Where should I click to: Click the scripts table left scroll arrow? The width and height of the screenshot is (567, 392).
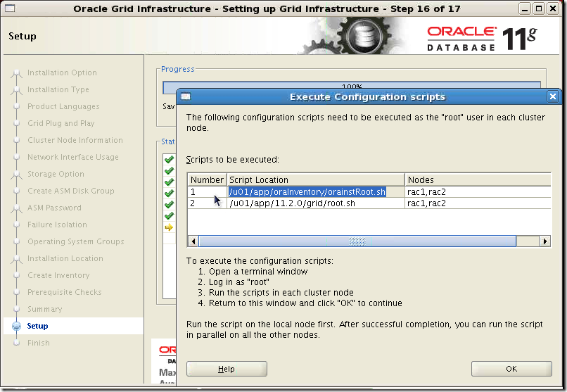click(x=193, y=241)
